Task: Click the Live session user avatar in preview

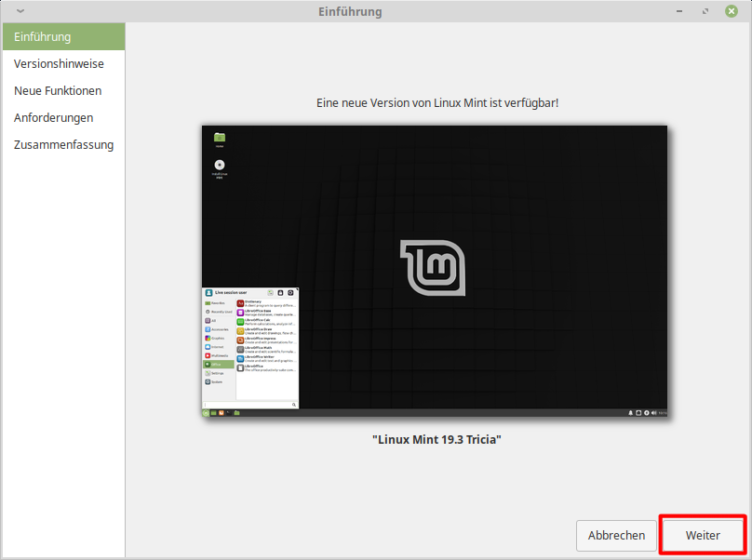Action: click(208, 292)
